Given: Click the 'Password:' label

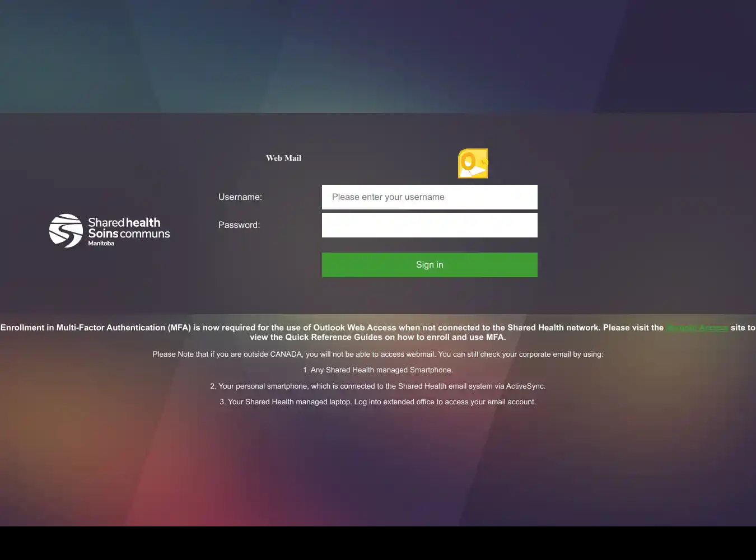Looking at the screenshot, I should [239, 225].
